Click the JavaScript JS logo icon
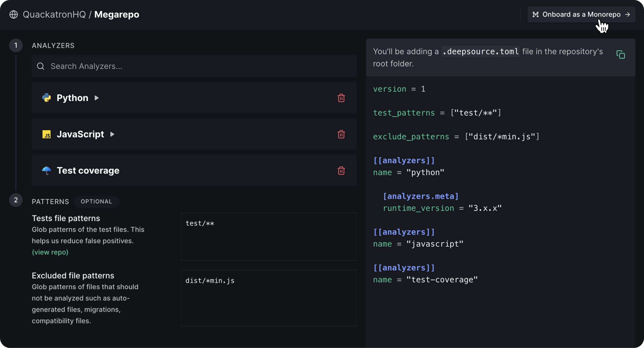The width and height of the screenshot is (644, 348). 47,134
